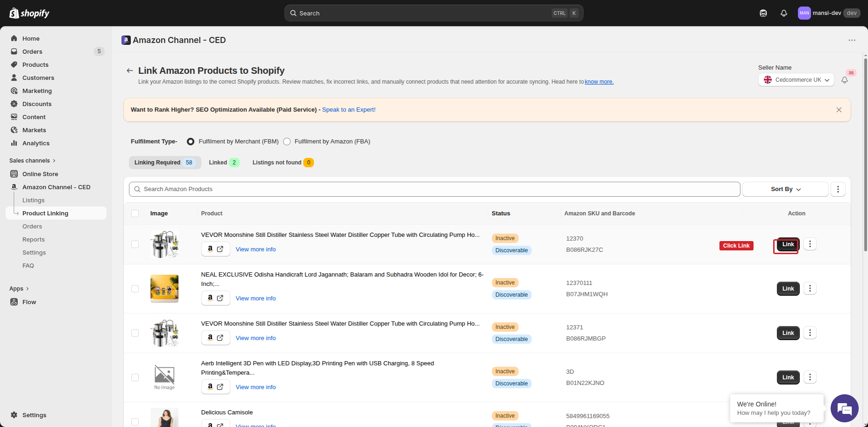Switch to Linked tab
Viewport: 868px width, 427px height.
224,163
